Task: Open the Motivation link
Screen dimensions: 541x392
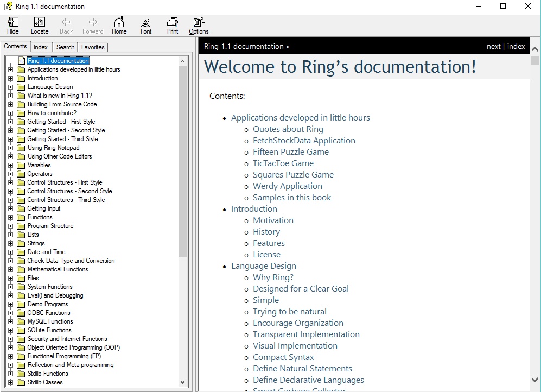Action: 273,220
